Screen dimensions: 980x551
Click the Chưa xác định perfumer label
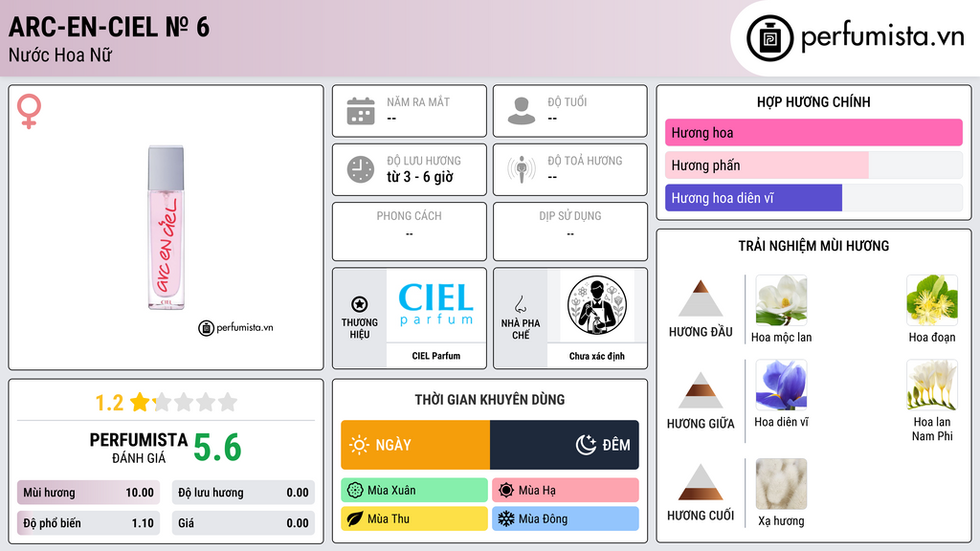pyautogui.click(x=597, y=356)
